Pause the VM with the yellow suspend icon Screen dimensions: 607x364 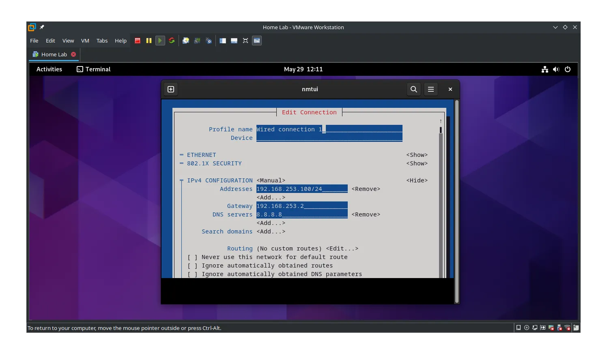pos(149,41)
